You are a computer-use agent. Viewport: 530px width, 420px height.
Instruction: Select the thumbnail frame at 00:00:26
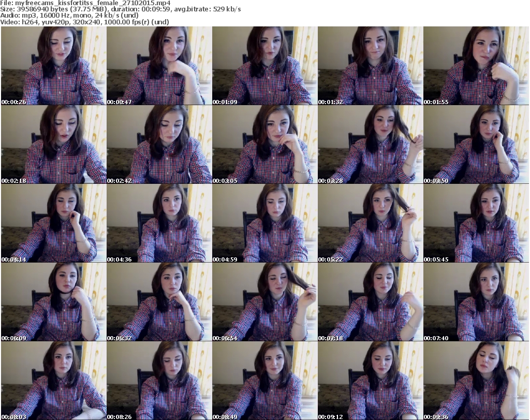coord(54,66)
